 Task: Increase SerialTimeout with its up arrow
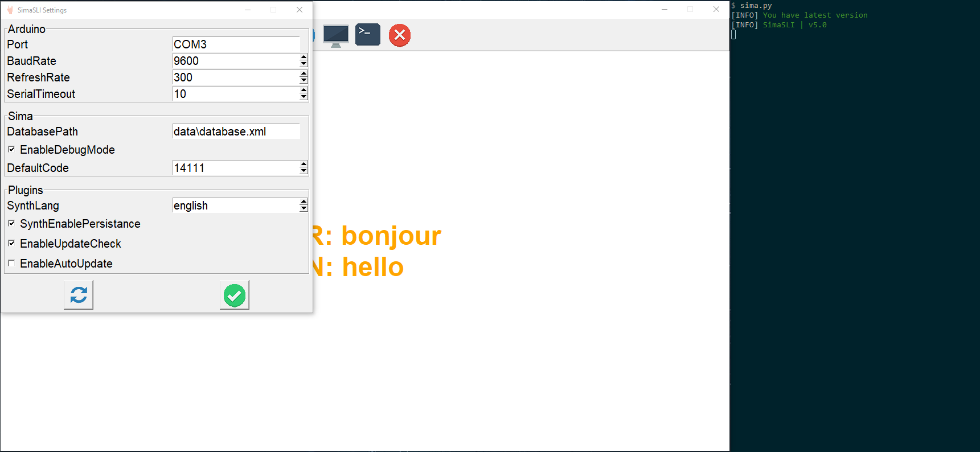(304, 91)
